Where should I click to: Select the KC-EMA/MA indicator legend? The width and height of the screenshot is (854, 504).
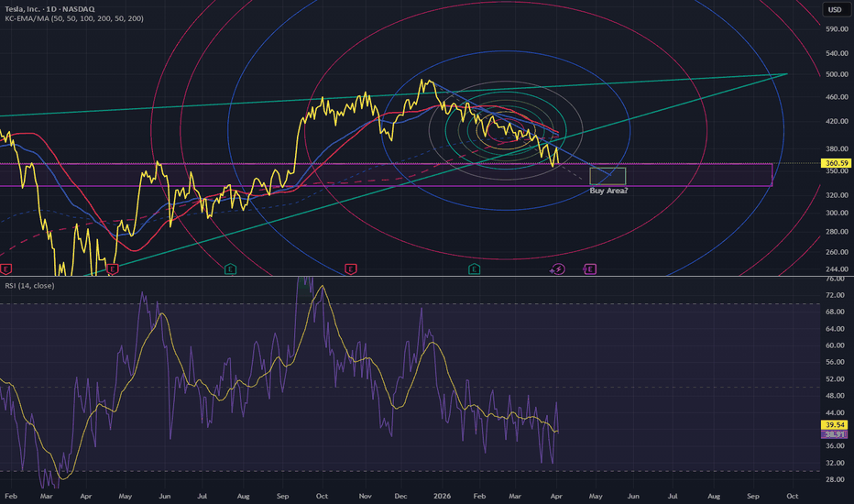point(74,18)
